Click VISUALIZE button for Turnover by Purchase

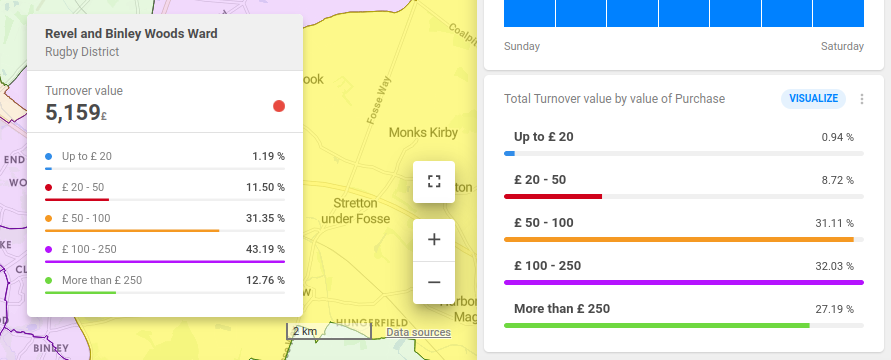click(813, 99)
